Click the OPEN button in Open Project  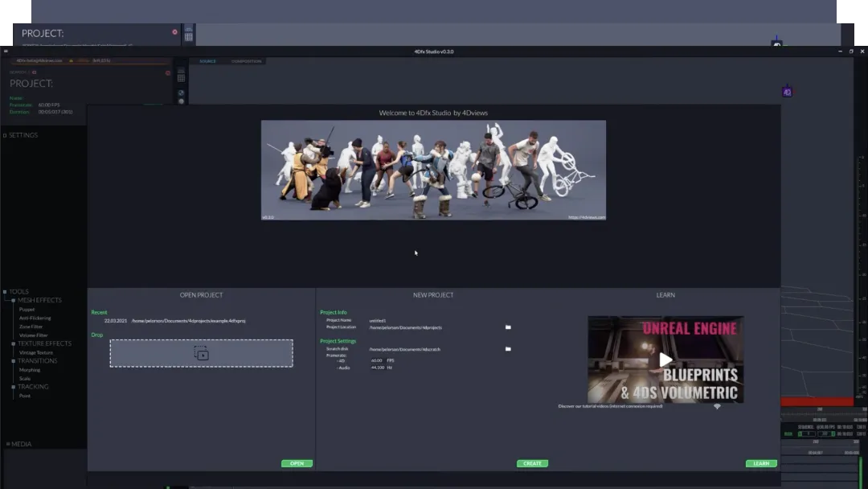tap(297, 463)
